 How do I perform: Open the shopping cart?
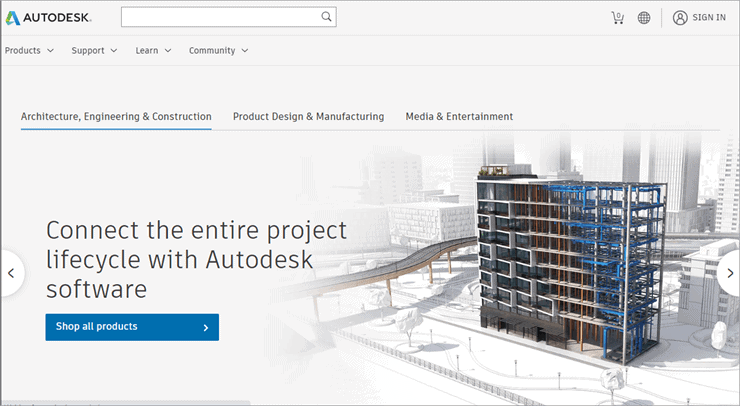(617, 18)
